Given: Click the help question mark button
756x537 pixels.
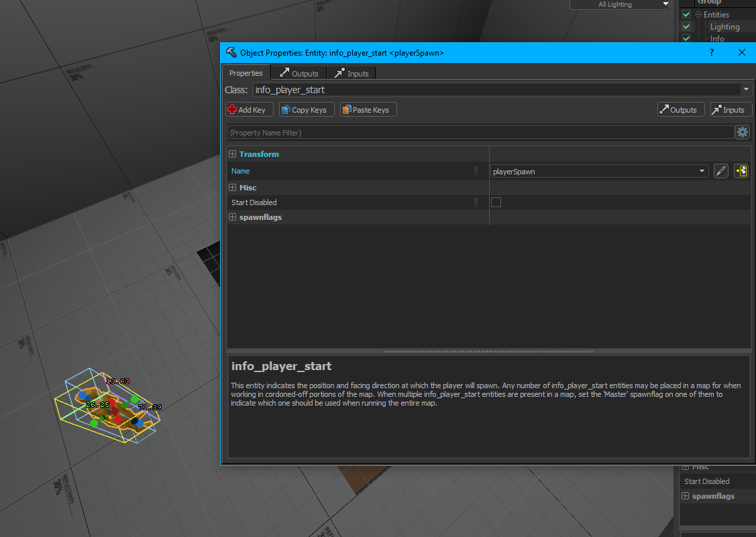Looking at the screenshot, I should click(x=711, y=52).
